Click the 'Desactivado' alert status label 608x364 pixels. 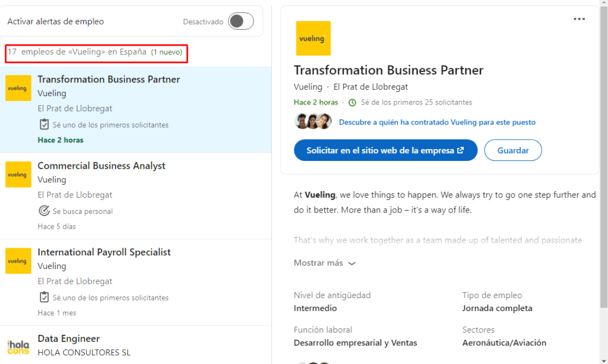click(203, 22)
